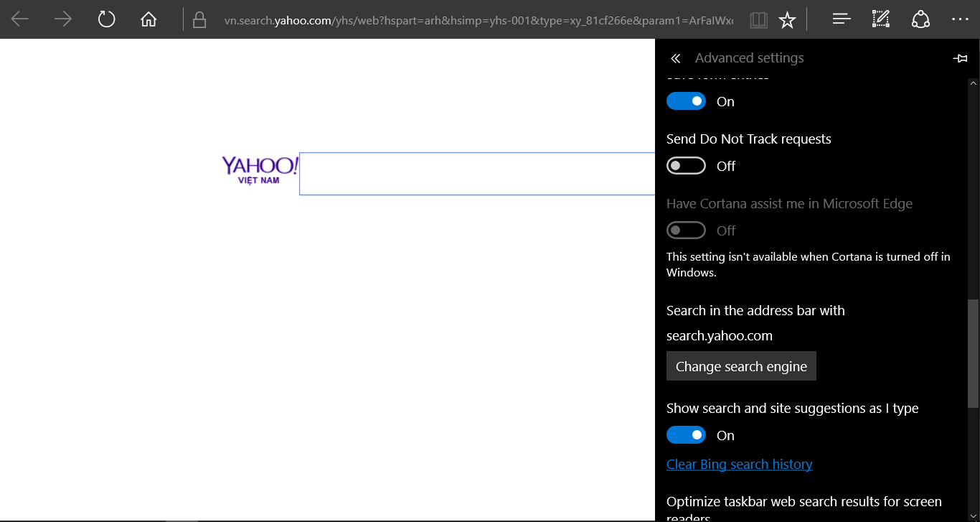Click 'Send Do Not Track requests' label
Viewport: 980px width, 522px height.
(749, 139)
